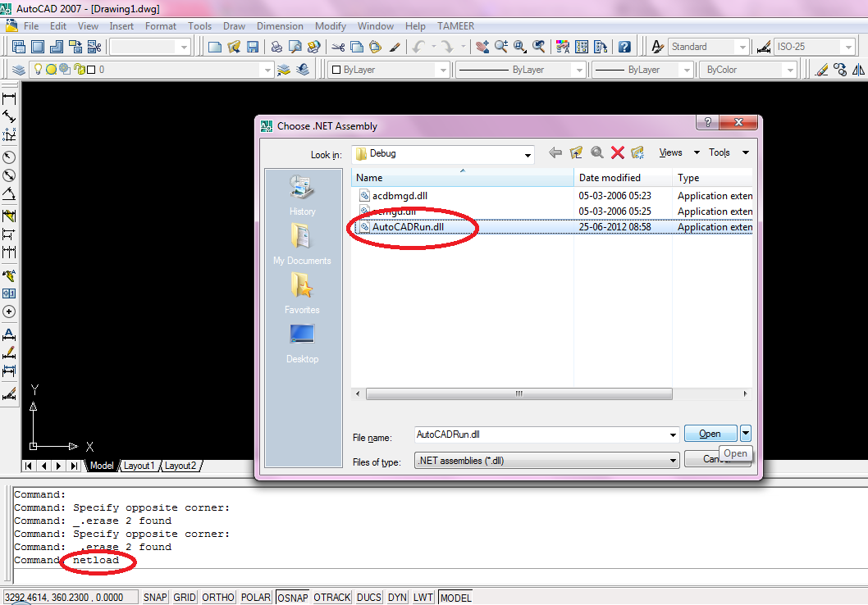
Task: Click the Save icon in toolbar
Action: coord(253,47)
